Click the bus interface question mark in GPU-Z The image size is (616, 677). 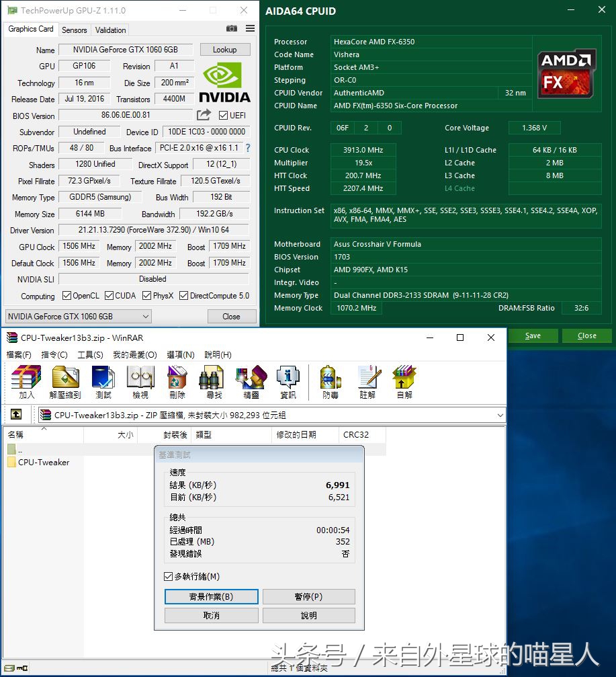(x=248, y=148)
